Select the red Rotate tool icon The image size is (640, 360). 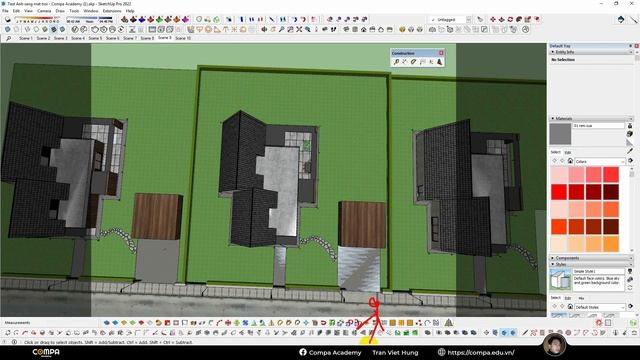click(x=510, y=20)
